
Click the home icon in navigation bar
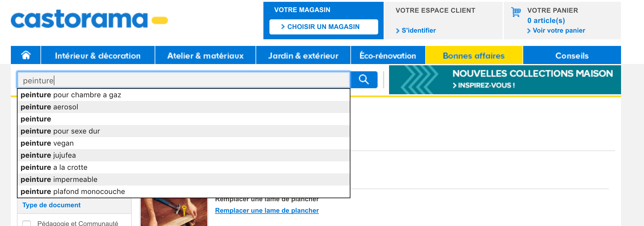pos(26,55)
